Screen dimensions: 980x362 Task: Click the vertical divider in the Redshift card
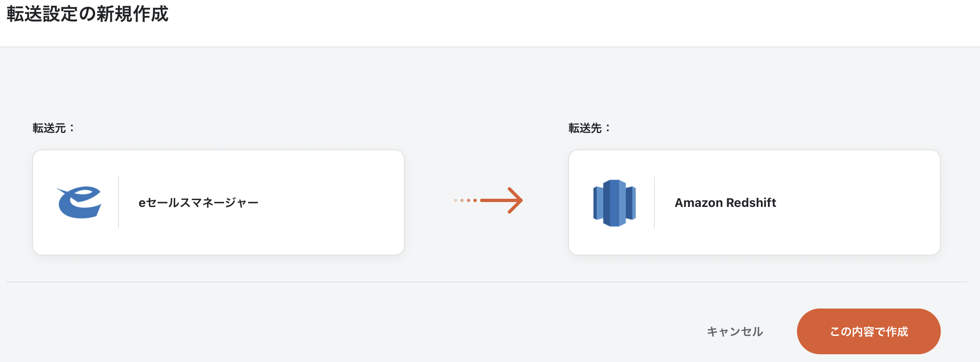click(654, 202)
